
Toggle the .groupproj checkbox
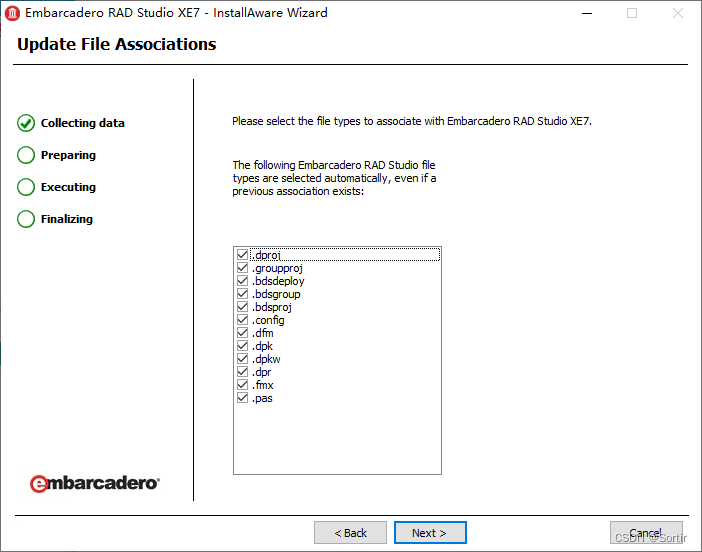[242, 268]
